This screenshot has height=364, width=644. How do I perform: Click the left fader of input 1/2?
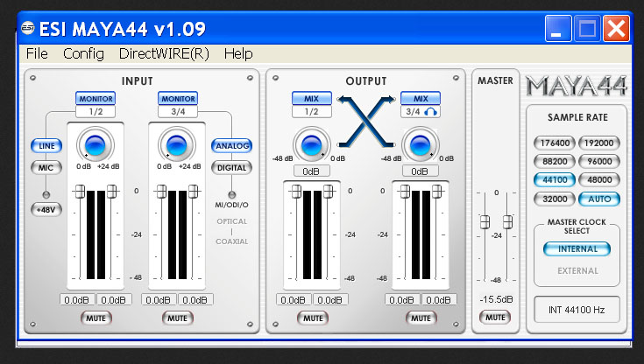coord(80,192)
